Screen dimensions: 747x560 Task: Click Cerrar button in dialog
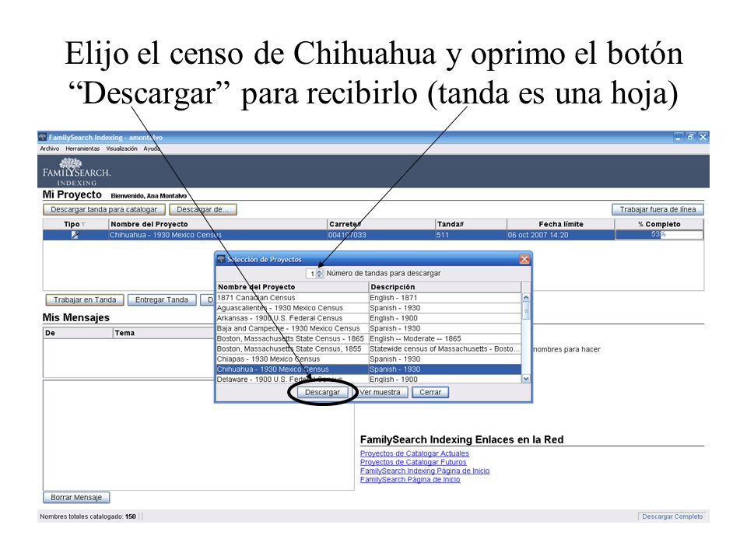[x=430, y=392]
